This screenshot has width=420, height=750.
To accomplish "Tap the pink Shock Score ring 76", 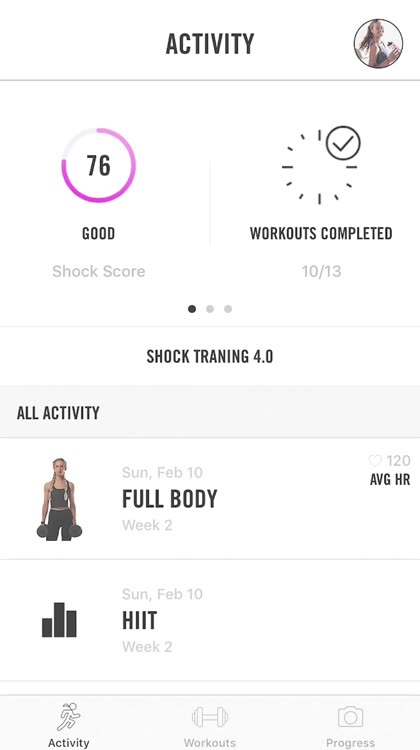I will 99,165.
